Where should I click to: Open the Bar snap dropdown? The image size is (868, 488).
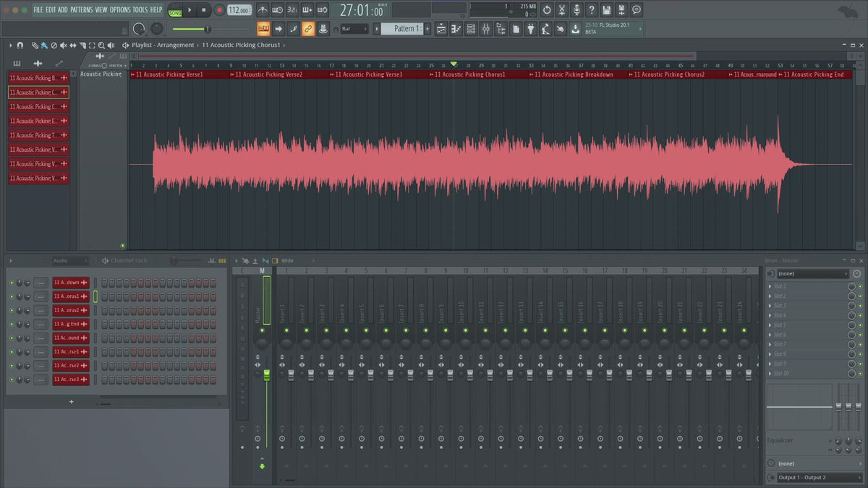point(354,29)
